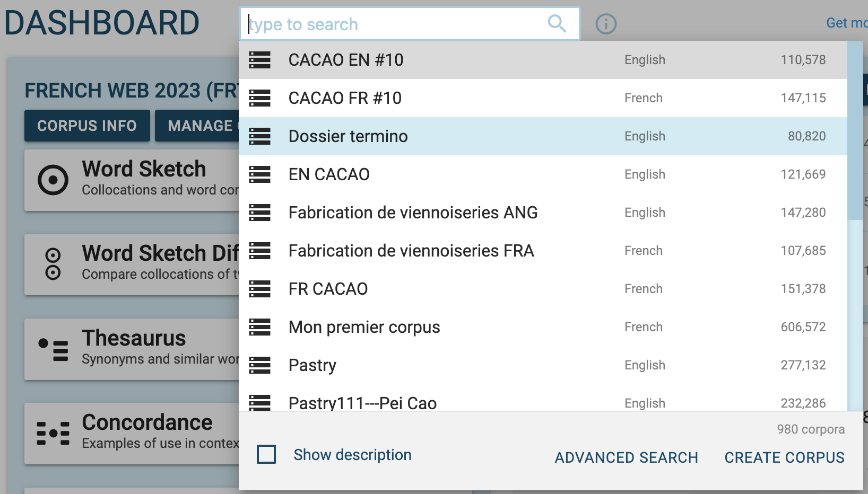Enable the Show description checkbox

[x=266, y=454]
